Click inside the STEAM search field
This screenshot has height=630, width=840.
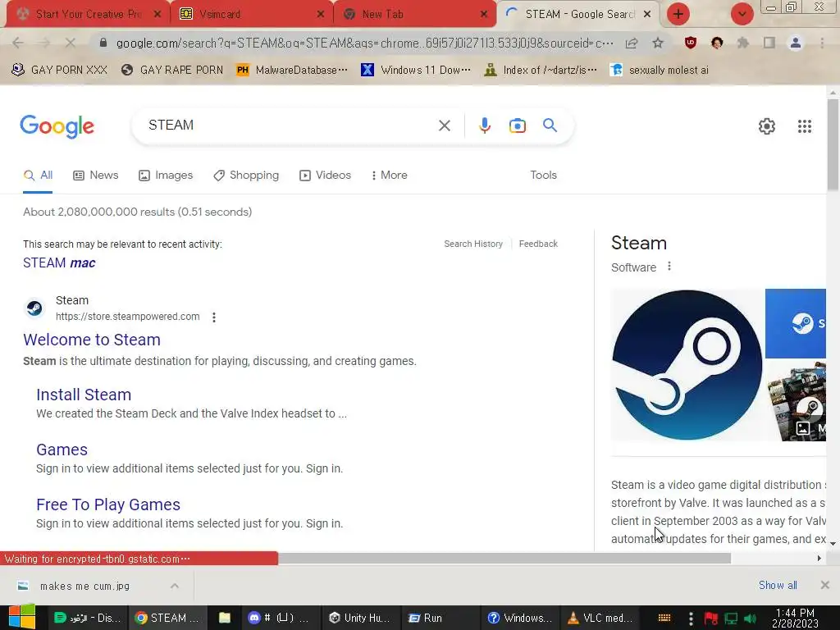(290, 126)
